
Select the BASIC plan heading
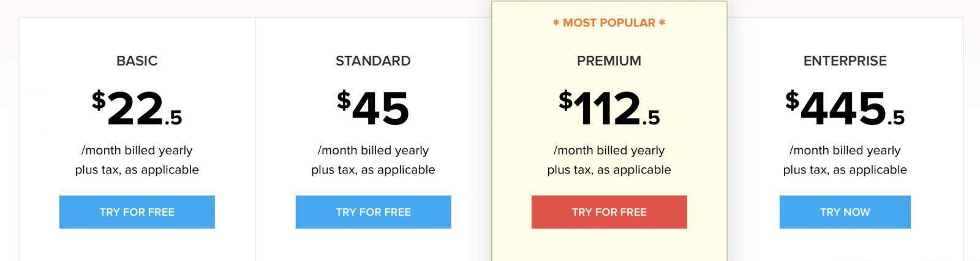(x=137, y=61)
